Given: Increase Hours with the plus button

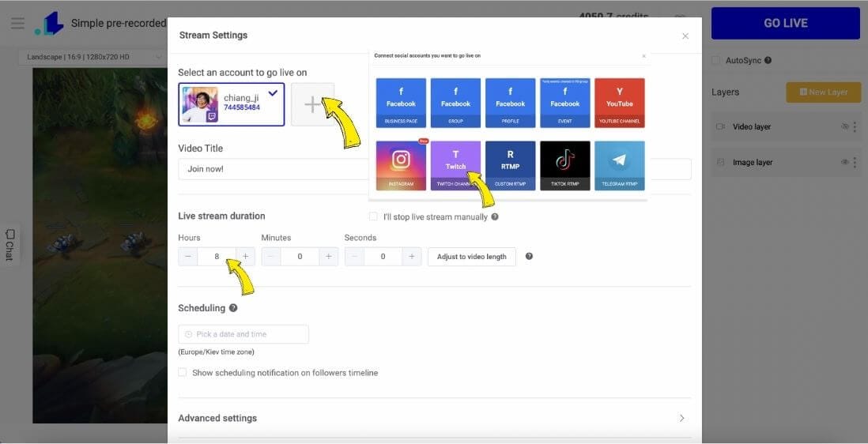Looking at the screenshot, I should tap(245, 257).
